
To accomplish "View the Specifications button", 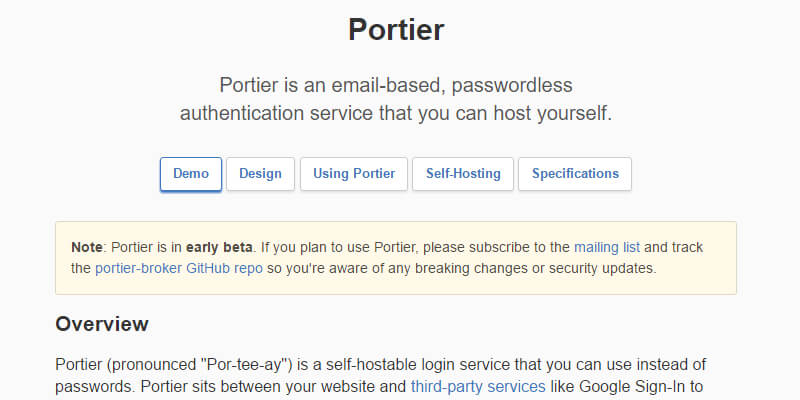I will (575, 173).
